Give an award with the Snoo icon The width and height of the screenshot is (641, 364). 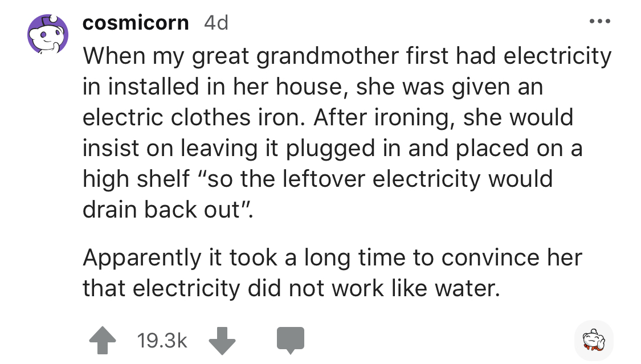point(594,340)
